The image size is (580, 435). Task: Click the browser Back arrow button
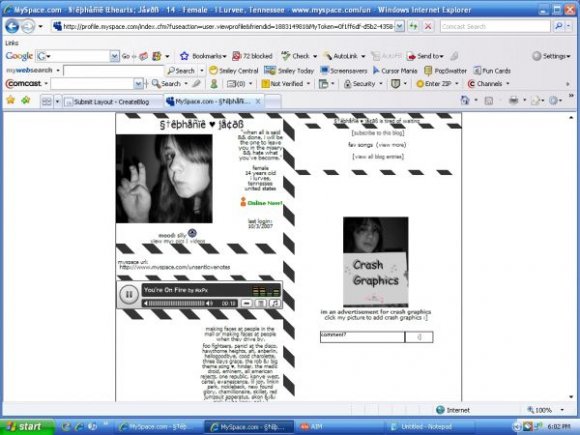(12, 26)
